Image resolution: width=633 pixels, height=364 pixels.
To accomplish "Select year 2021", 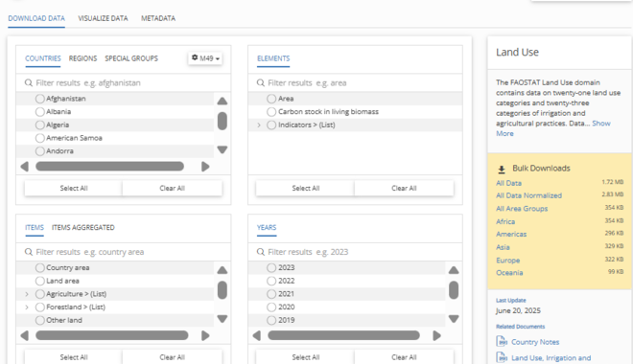I will [271, 294].
